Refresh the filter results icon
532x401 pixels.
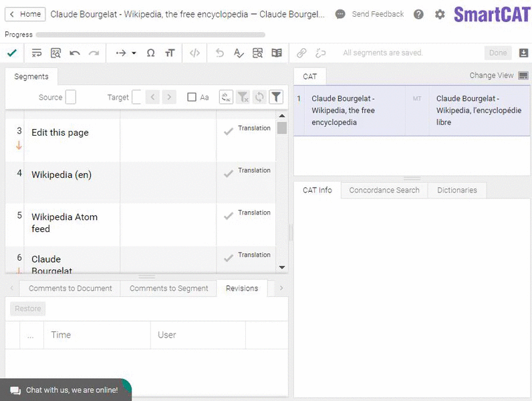[259, 98]
